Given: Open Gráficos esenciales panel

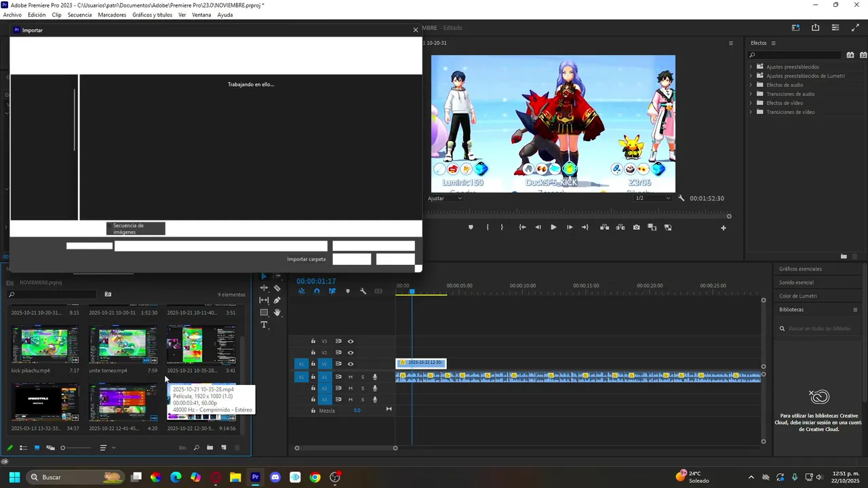Looking at the screenshot, I should pos(800,269).
